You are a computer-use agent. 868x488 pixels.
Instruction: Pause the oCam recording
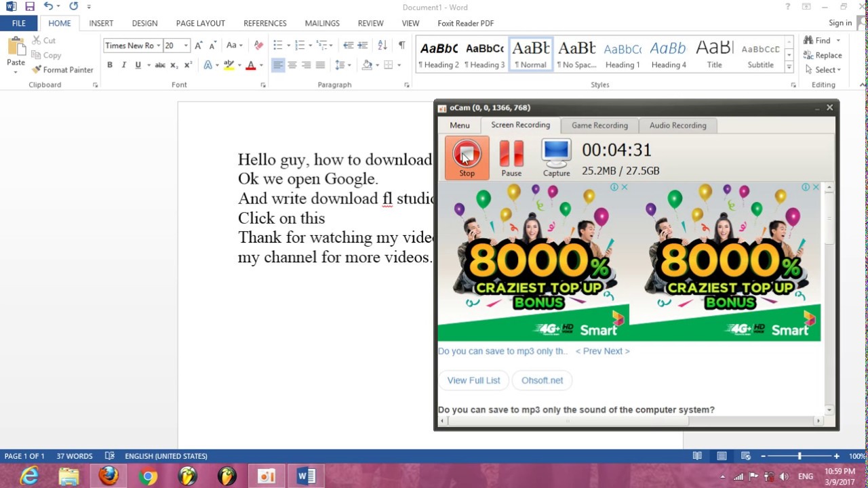(511, 159)
